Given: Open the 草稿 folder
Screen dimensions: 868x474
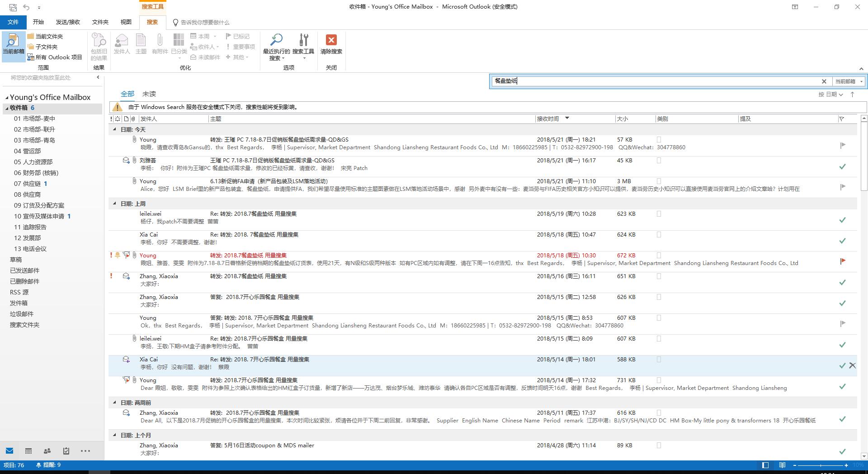Looking at the screenshot, I should point(16,260).
